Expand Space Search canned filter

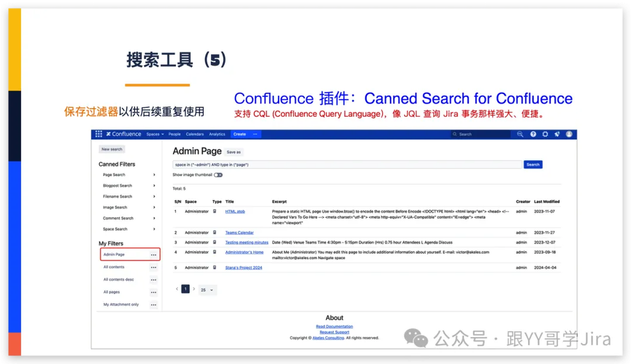tap(154, 229)
